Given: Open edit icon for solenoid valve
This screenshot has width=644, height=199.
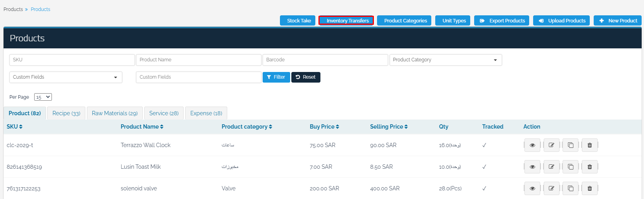Looking at the screenshot, I should tap(551, 188).
